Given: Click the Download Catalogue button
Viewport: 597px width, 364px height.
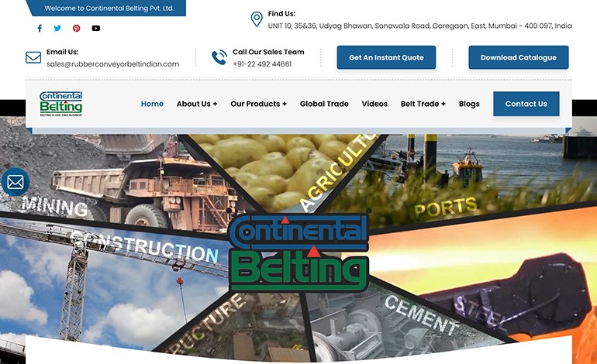Looking at the screenshot, I should [519, 57].
